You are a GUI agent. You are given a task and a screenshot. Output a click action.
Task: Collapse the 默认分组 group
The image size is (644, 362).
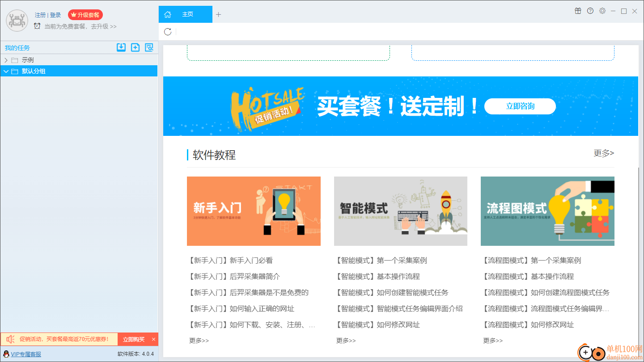click(6, 71)
